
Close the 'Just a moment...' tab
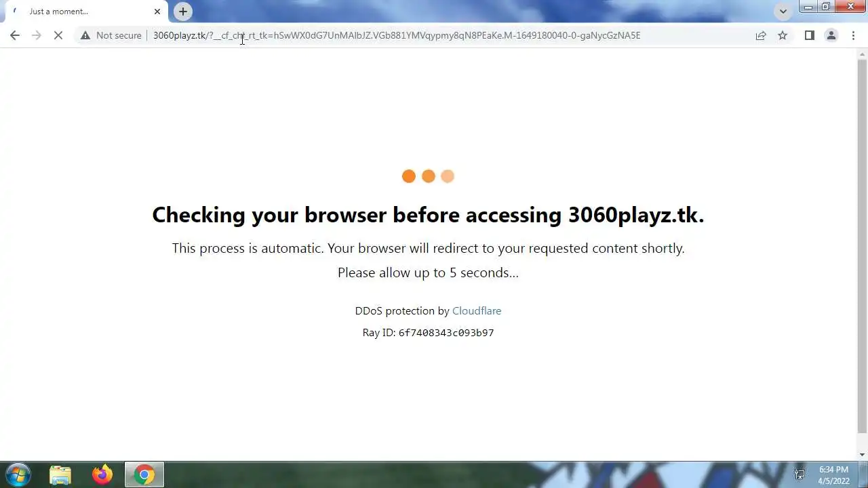tap(157, 12)
